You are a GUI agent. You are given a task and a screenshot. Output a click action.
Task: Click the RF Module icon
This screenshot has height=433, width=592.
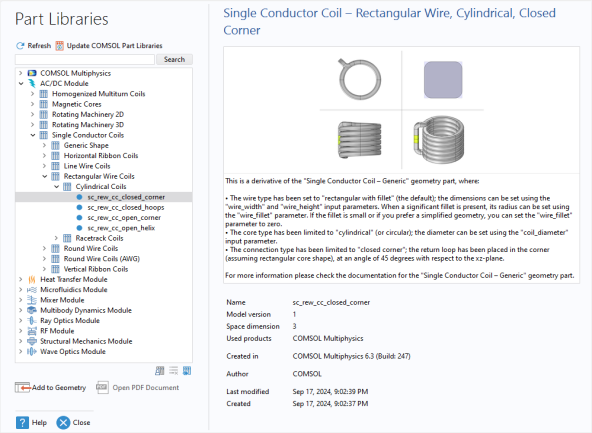32,331
